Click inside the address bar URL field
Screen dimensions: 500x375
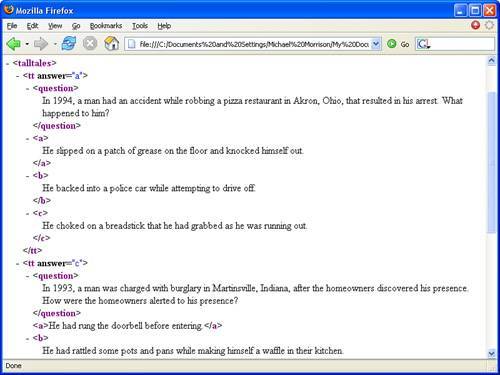(x=253, y=44)
